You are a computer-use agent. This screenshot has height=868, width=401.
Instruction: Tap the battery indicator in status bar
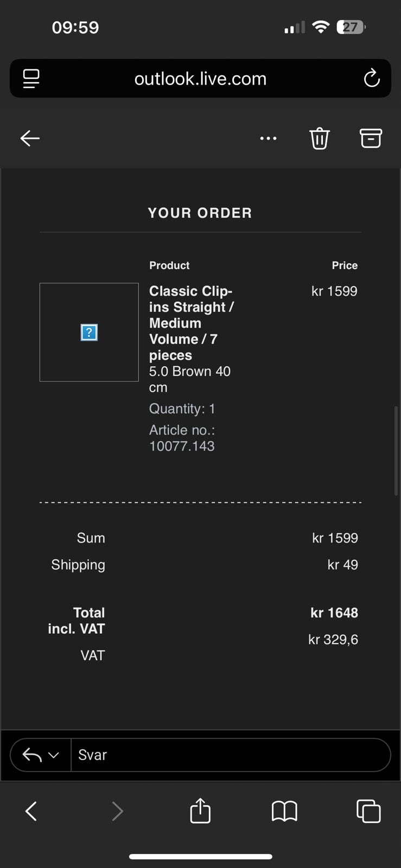tap(351, 27)
